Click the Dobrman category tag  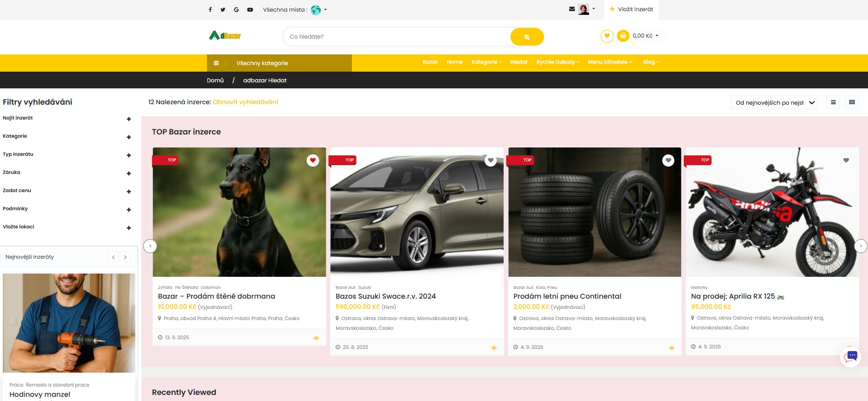(211, 287)
